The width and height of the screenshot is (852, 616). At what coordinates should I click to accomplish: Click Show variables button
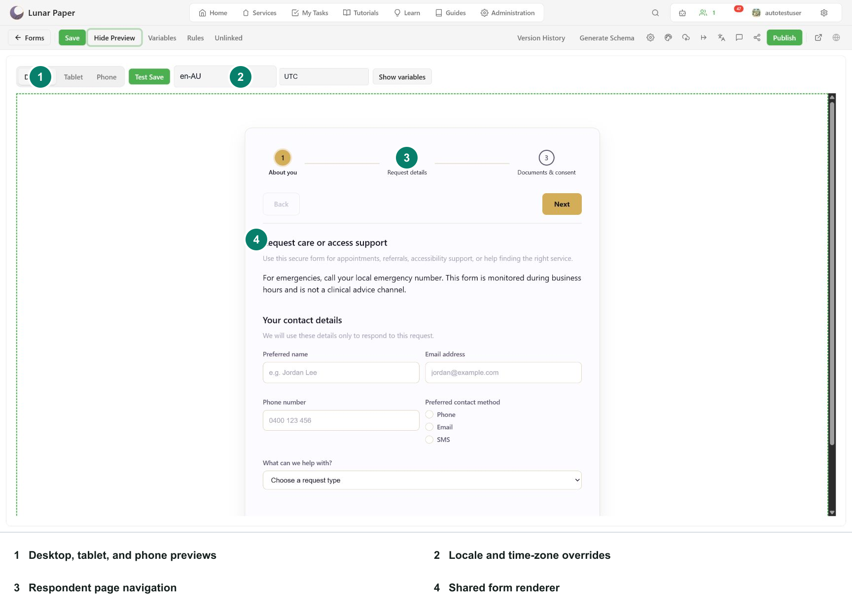[402, 77]
